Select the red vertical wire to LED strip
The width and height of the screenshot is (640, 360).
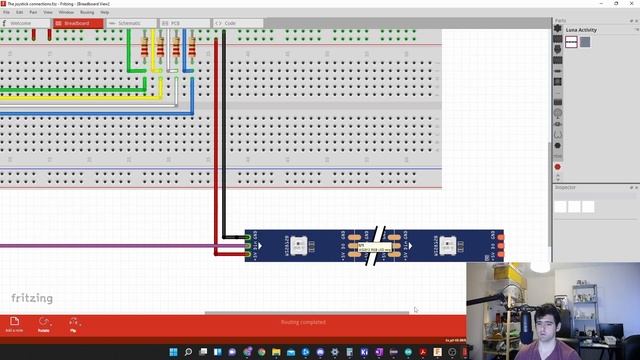tap(216, 147)
